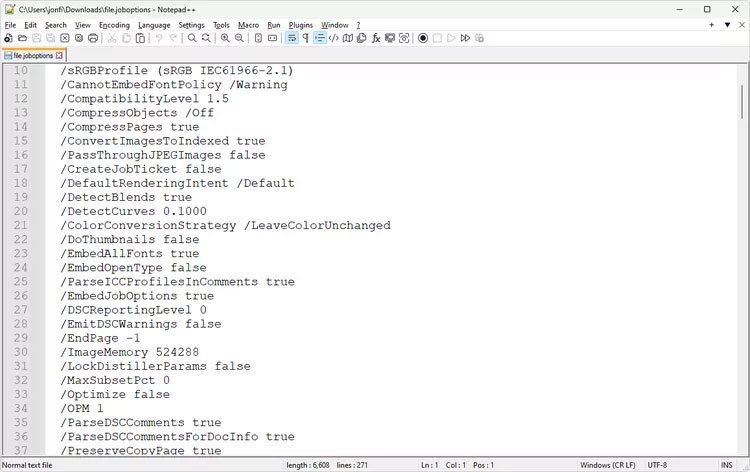The image size is (750, 472).
Task: Toggle Word Wrap in the toolbar
Action: point(291,38)
